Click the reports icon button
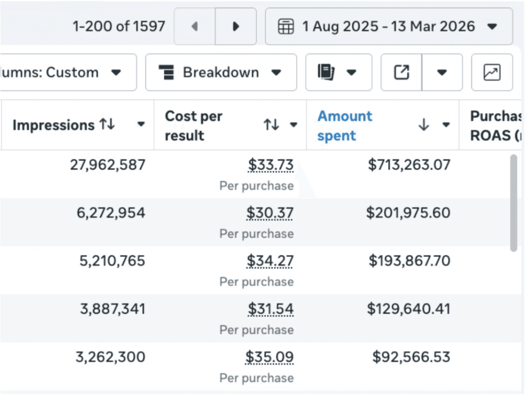531x420 pixels. (338, 72)
